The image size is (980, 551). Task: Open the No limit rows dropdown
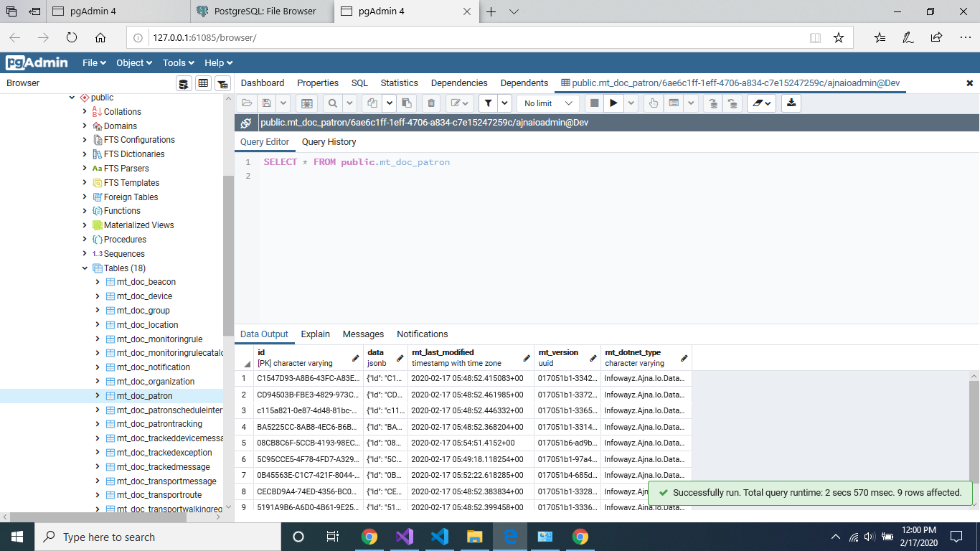[x=547, y=103]
